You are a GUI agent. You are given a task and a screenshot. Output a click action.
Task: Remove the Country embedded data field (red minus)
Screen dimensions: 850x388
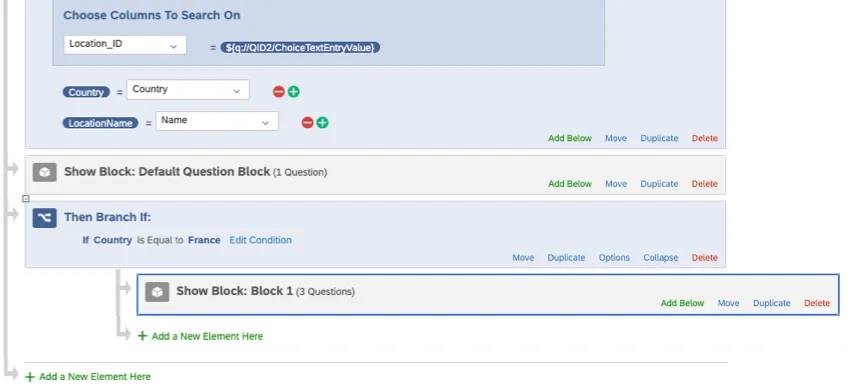(x=279, y=92)
